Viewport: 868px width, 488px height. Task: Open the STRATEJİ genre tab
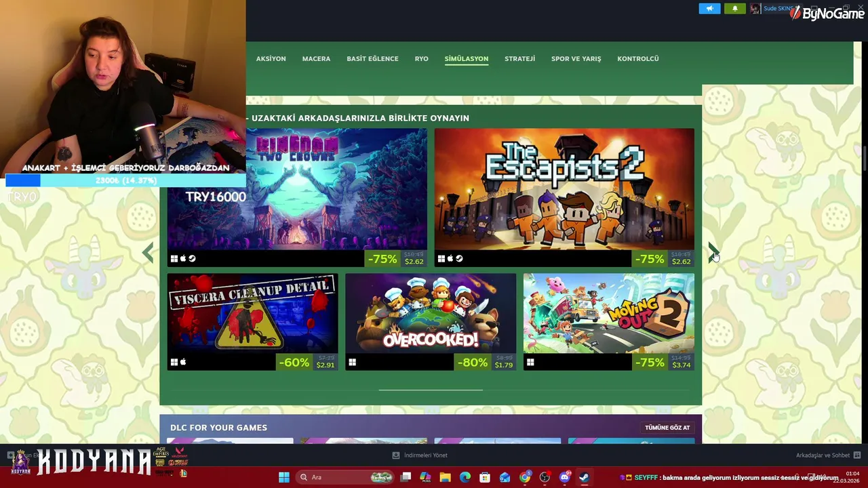point(519,59)
